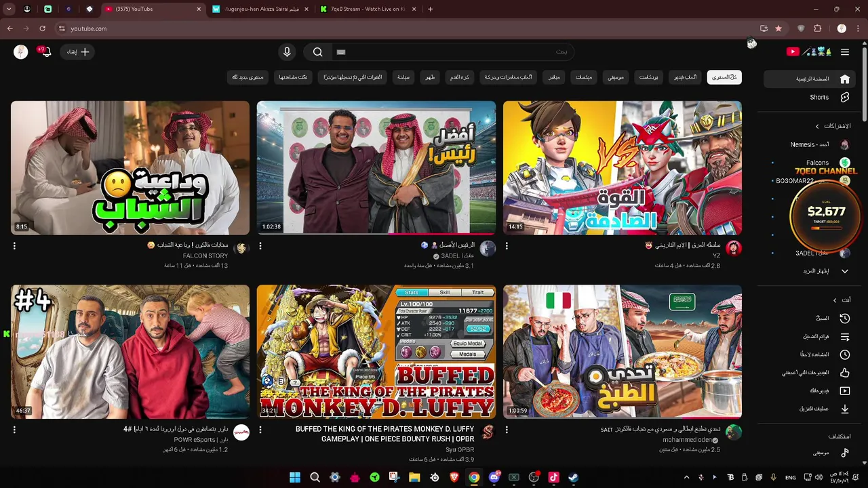Bookmark this page with star icon
This screenshot has height=488, width=868.
click(x=778, y=28)
